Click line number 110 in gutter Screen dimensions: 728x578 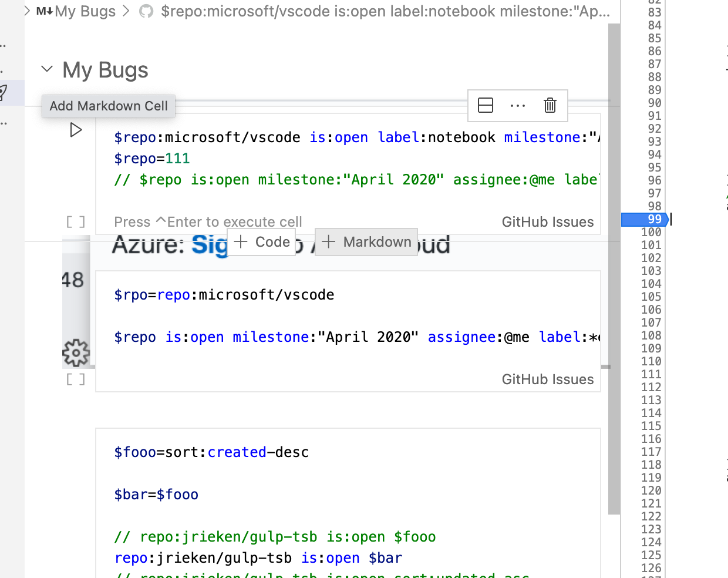[x=652, y=361]
